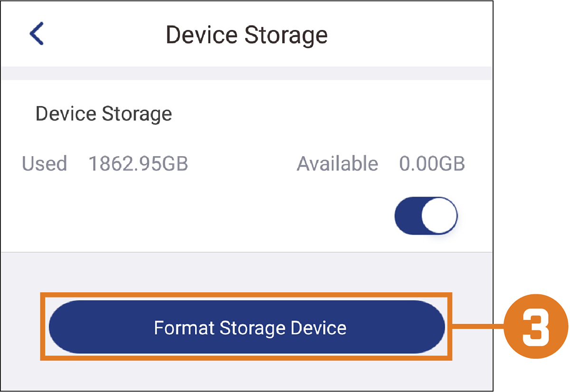570x392 pixels.
Task: Click the 'Format Storage Device' button text
Action: tap(250, 327)
